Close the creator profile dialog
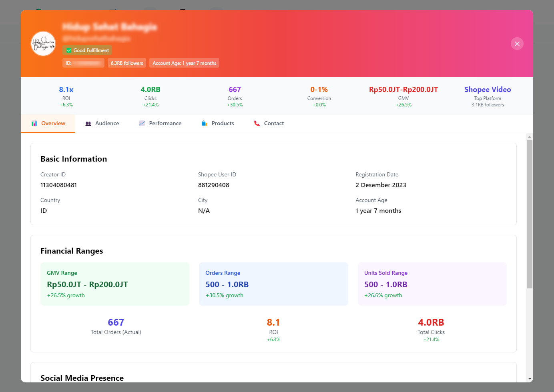Screen dimensions: 554x392 517,44
